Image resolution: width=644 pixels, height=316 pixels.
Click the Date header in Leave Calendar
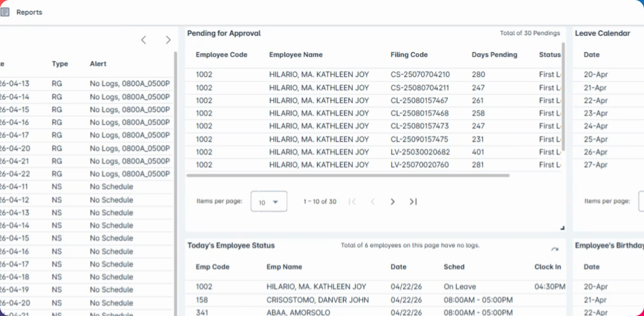point(591,55)
